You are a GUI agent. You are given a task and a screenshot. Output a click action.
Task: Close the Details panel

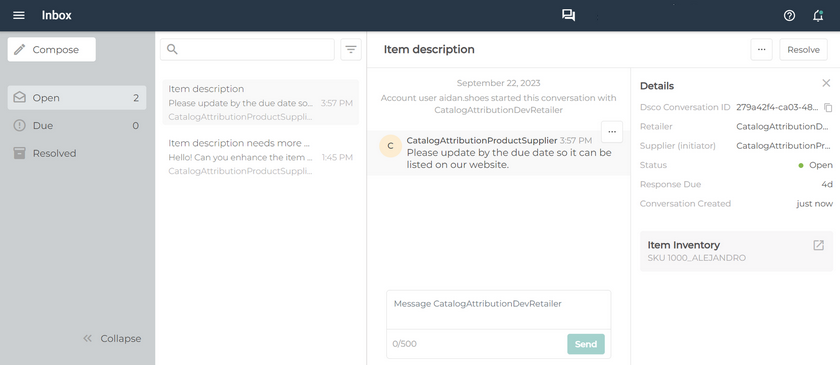[x=826, y=83]
